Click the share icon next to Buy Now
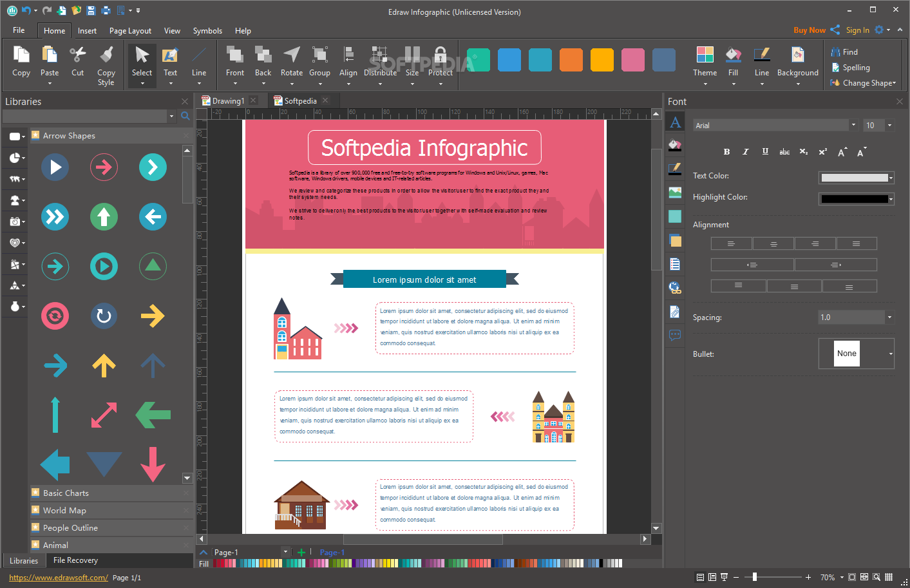This screenshot has width=910, height=588. (x=835, y=30)
